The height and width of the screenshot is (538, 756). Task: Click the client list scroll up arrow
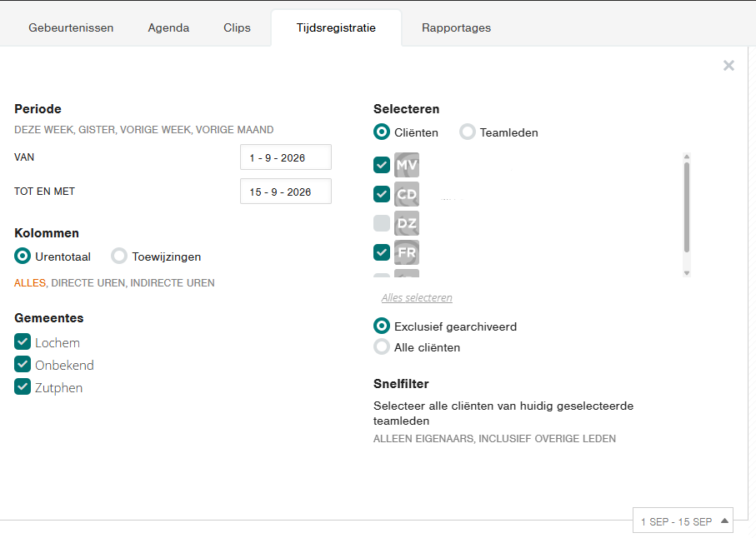click(x=687, y=157)
